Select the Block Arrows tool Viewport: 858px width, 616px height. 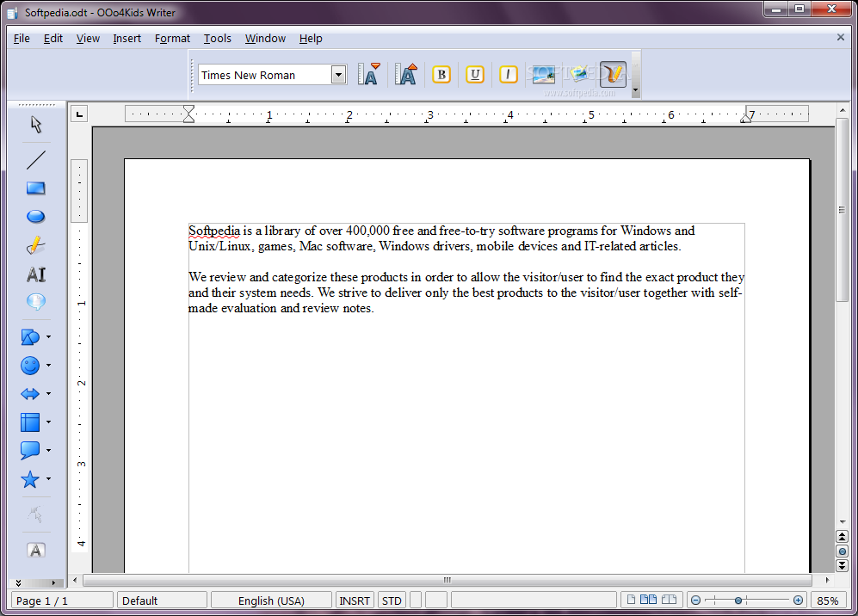(30, 394)
